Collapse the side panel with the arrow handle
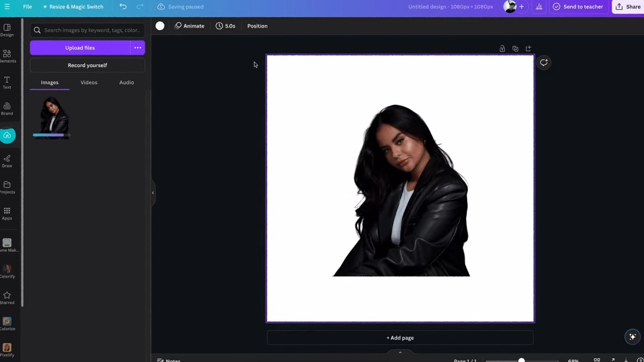The image size is (644, 362). pyautogui.click(x=153, y=193)
